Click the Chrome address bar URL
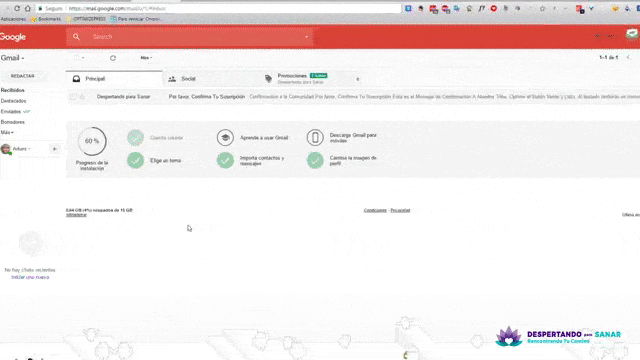The image size is (640, 360). click(x=117, y=8)
